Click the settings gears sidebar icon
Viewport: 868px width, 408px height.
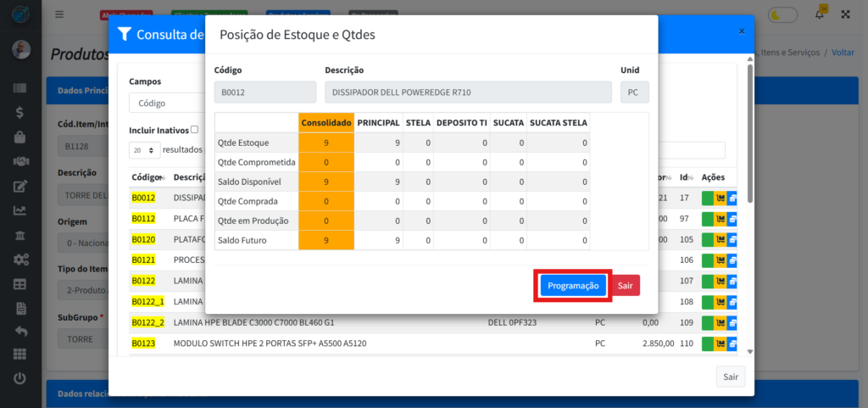tap(19, 259)
